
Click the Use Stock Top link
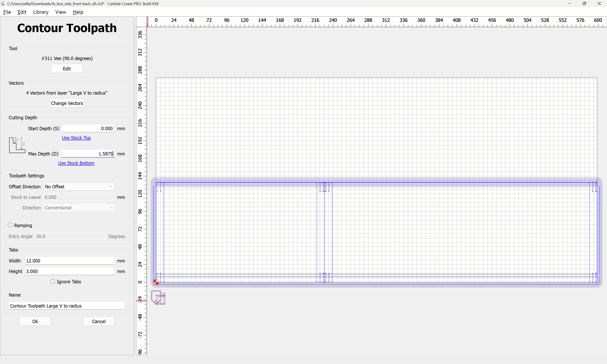[76, 138]
